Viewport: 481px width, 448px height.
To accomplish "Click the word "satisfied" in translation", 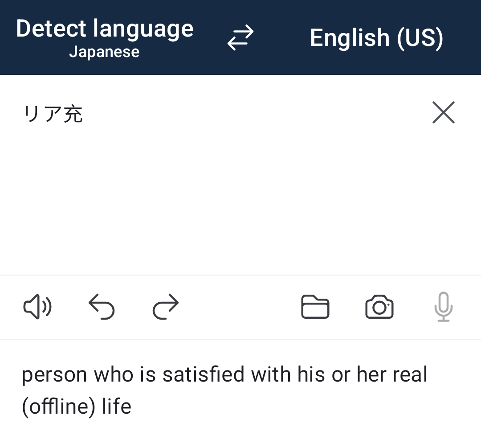I will (203, 374).
